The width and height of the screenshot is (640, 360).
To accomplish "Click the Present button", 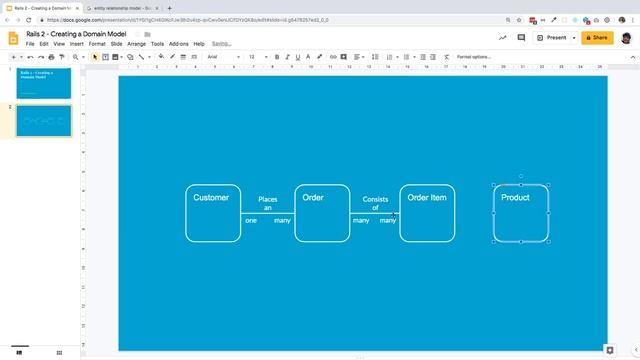I will click(551, 38).
